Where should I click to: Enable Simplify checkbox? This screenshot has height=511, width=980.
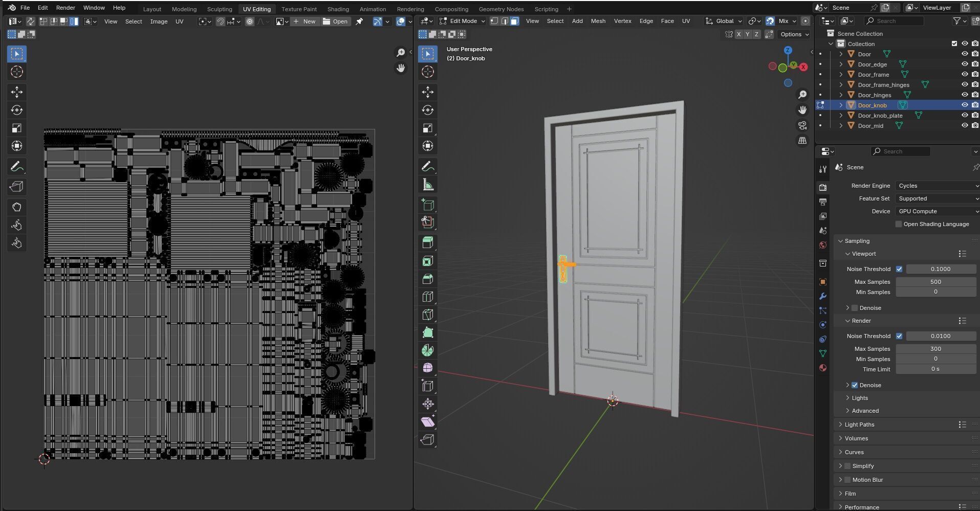847,466
